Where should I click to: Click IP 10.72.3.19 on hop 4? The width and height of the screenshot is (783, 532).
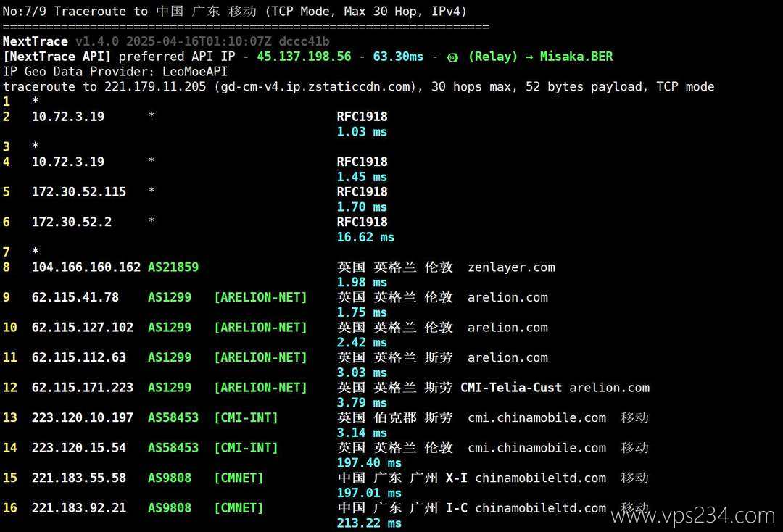(68, 162)
